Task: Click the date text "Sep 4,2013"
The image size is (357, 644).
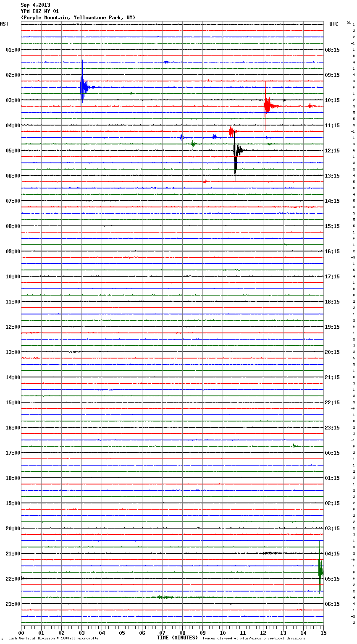Action: [x=35, y=5]
